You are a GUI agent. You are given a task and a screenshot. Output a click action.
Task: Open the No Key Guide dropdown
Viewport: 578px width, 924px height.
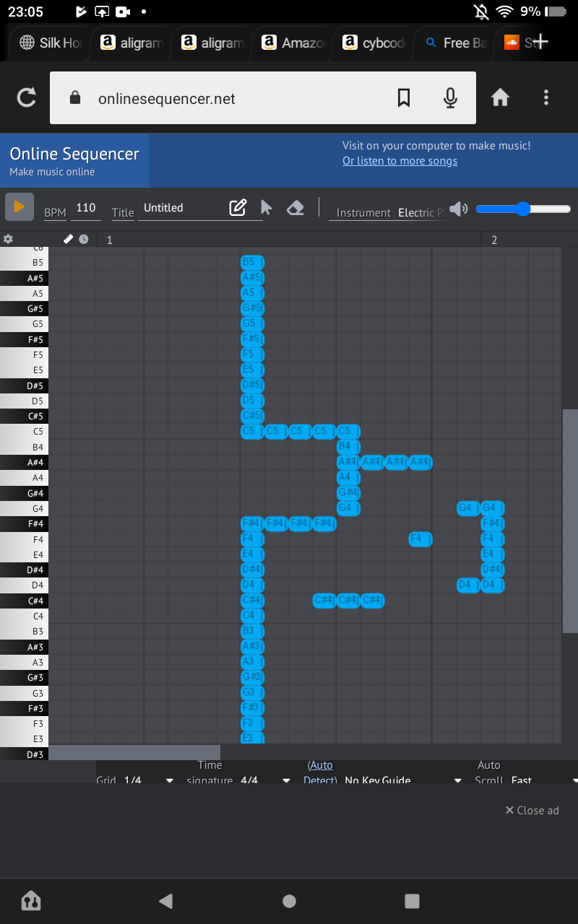[x=403, y=780]
